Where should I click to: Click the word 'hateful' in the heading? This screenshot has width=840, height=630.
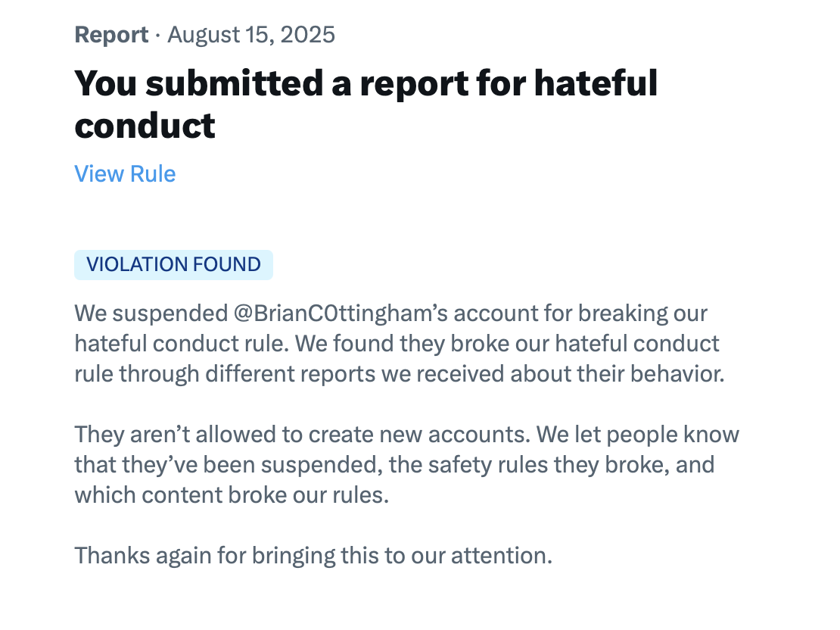(596, 83)
